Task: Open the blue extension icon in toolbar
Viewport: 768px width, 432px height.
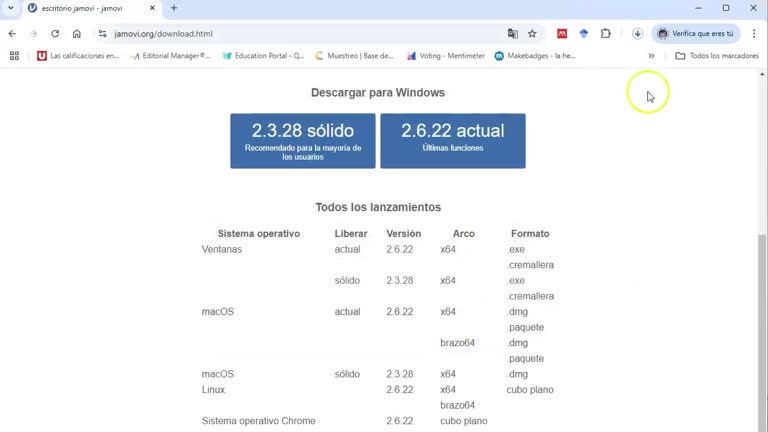Action: tap(584, 34)
